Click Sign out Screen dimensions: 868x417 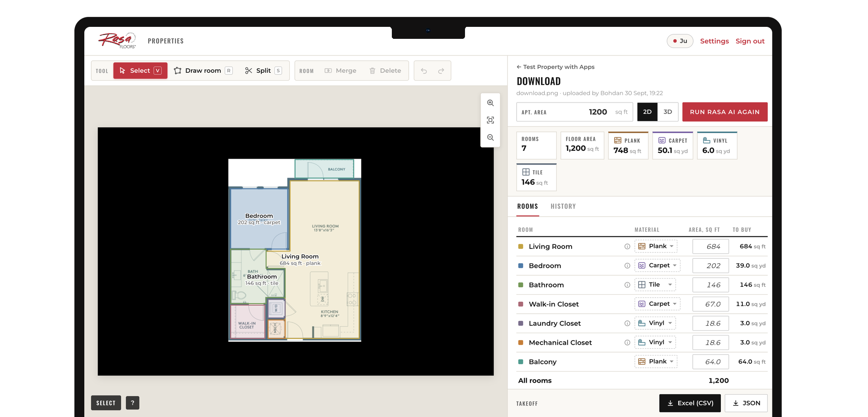(750, 41)
